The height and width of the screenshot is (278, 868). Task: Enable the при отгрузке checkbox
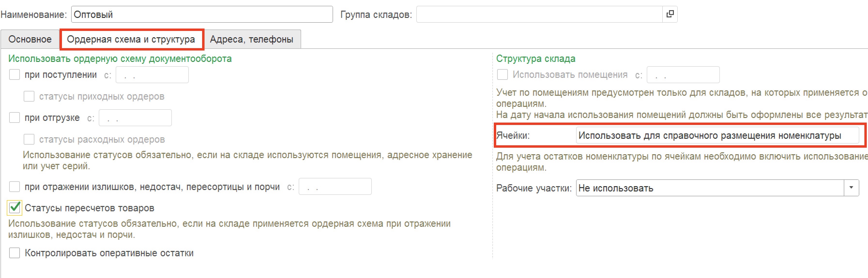[x=15, y=117]
